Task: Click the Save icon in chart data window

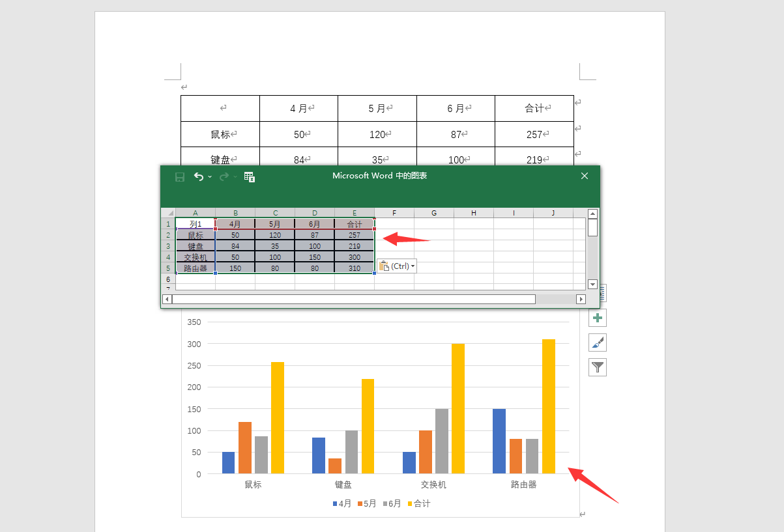Action: click(x=180, y=176)
